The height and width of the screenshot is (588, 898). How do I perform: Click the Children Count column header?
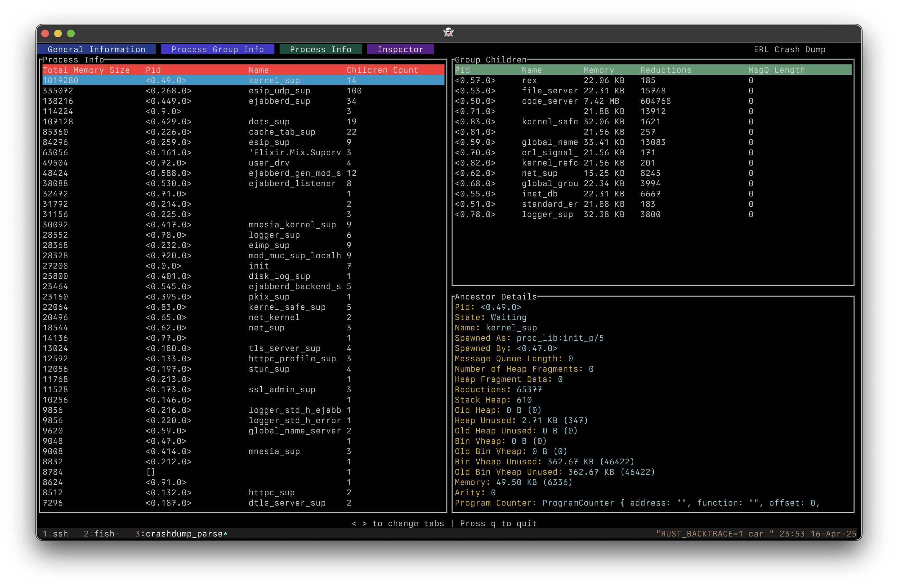coord(382,70)
